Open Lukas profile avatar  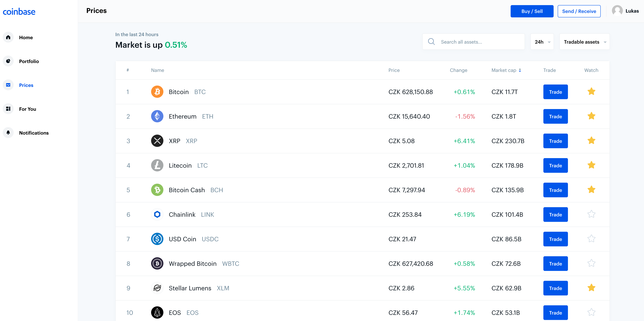pyautogui.click(x=617, y=11)
